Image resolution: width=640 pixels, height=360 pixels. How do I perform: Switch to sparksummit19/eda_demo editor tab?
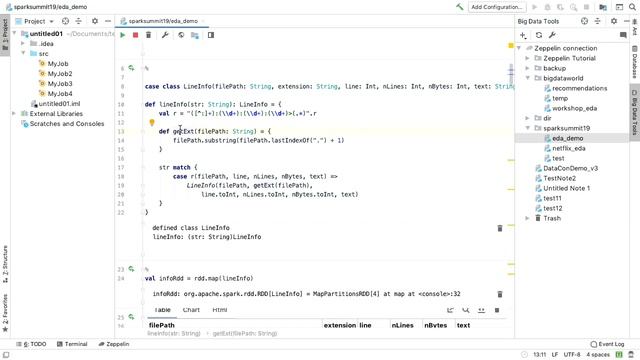click(x=163, y=21)
